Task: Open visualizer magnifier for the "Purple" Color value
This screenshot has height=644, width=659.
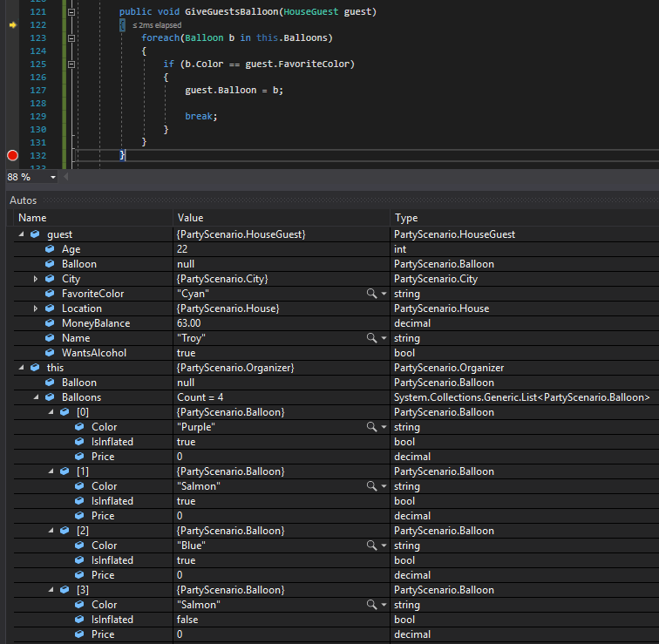Action: coord(372,427)
